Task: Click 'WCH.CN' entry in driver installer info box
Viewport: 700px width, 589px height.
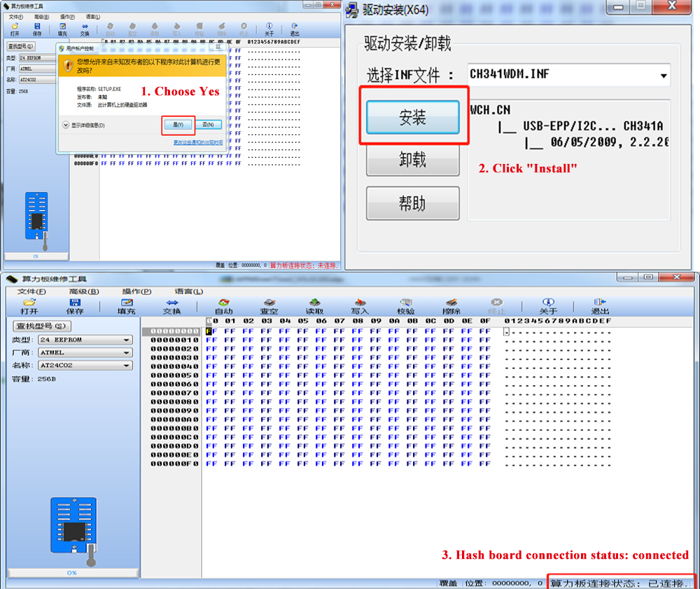Action: 490,110
